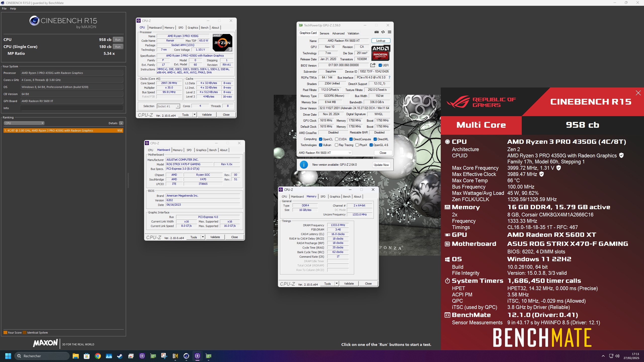Click the Details arrow in Cinebench Ranking

(x=121, y=123)
